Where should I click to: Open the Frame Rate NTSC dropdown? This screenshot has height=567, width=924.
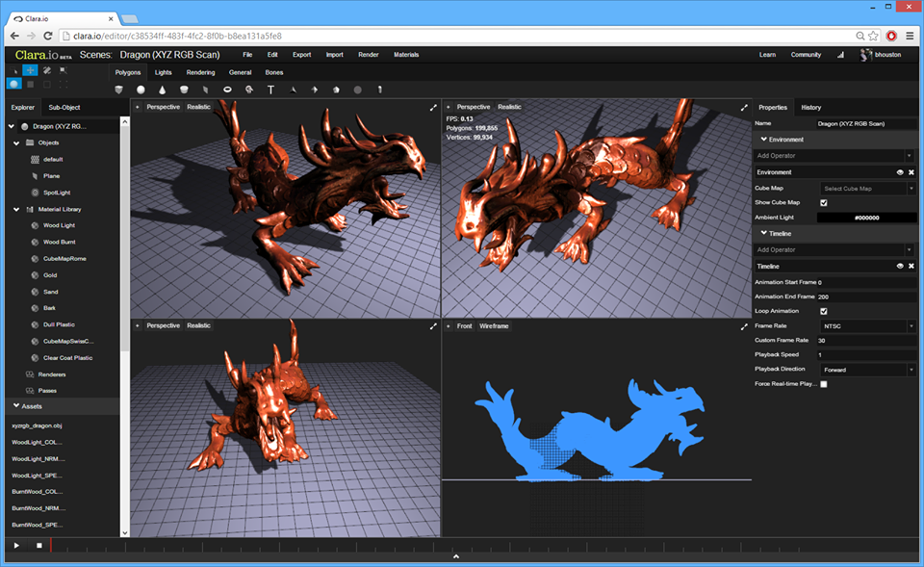coord(867,326)
